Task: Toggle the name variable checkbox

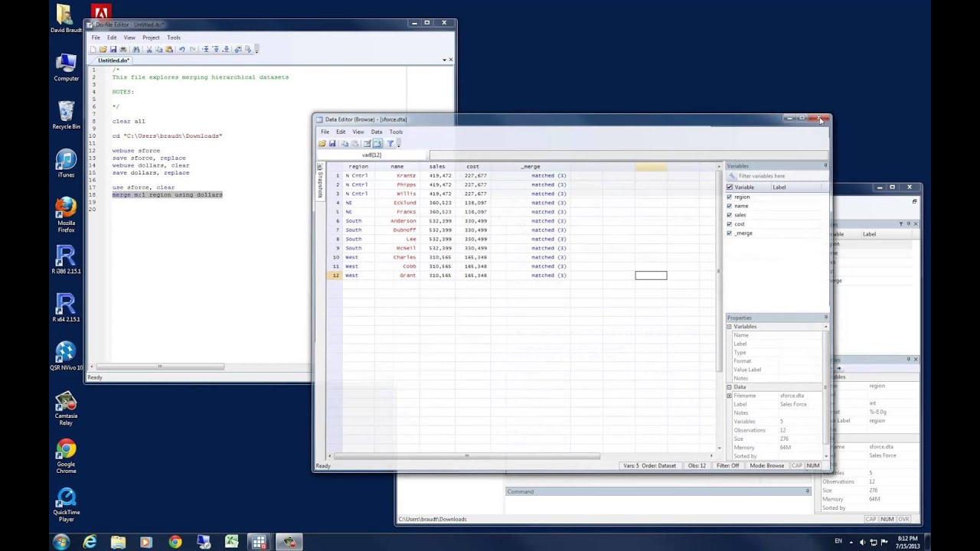Action: tap(729, 206)
